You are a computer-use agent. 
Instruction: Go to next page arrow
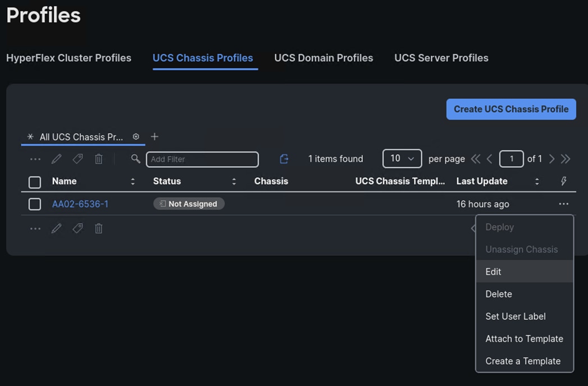click(551, 159)
